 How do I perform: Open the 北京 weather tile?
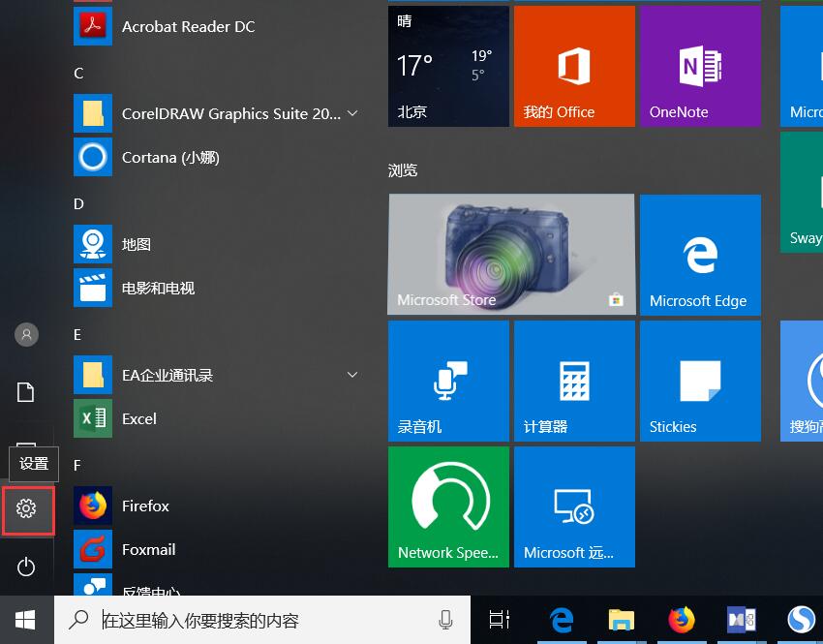pyautogui.click(x=448, y=66)
